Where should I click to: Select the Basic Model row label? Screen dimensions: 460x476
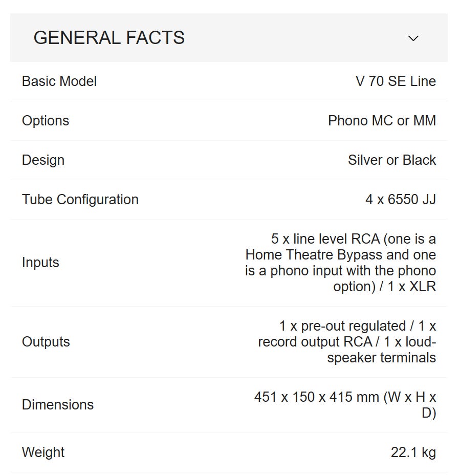59,81
